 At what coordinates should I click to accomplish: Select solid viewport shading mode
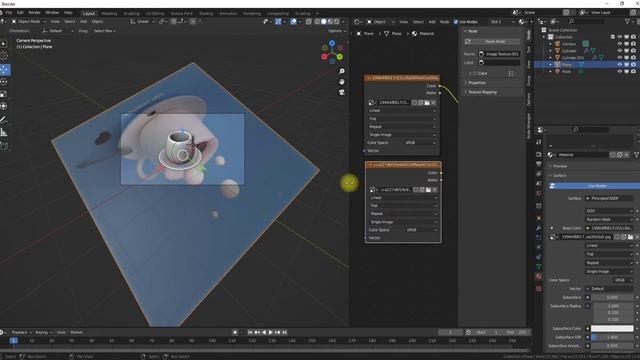(x=324, y=21)
